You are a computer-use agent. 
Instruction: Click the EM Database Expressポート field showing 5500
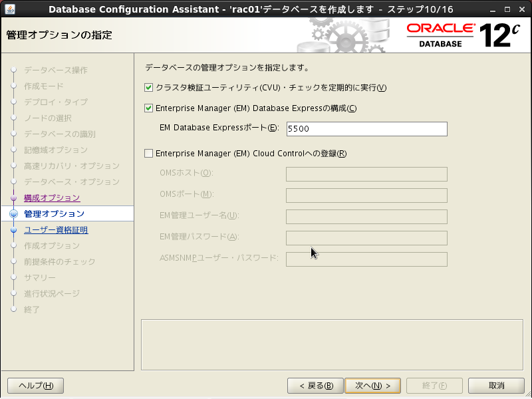click(367, 129)
